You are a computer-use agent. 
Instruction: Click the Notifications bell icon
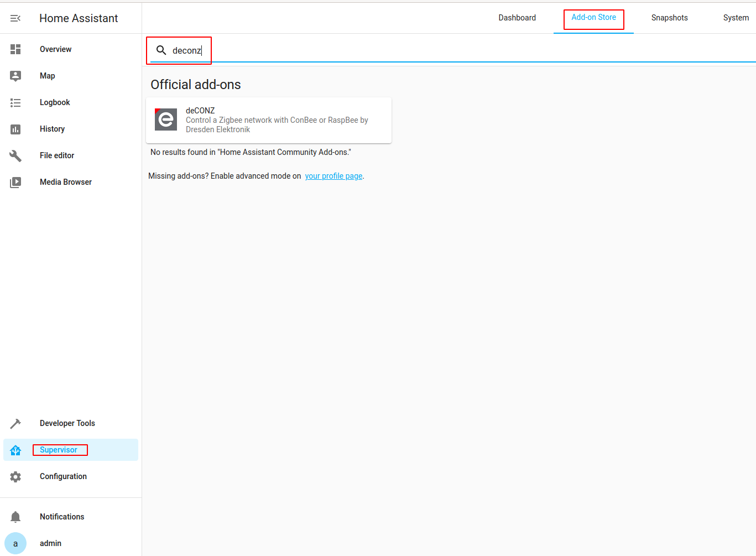point(15,517)
